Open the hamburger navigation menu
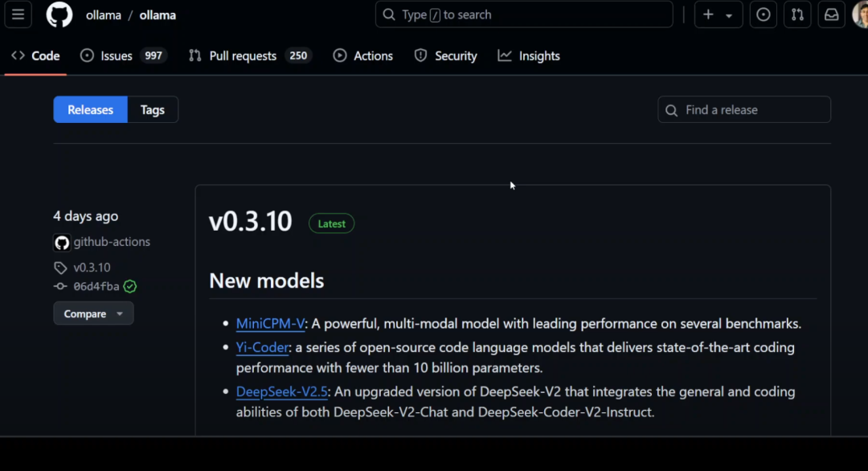868x471 pixels. tap(18, 14)
